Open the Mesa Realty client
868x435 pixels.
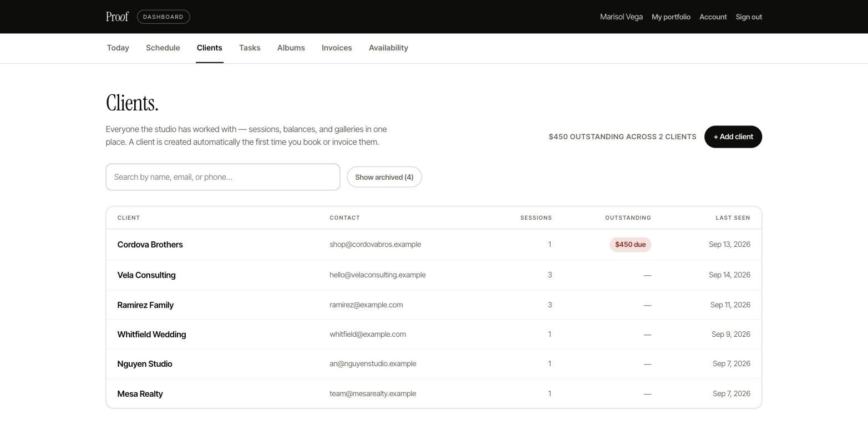click(x=140, y=394)
